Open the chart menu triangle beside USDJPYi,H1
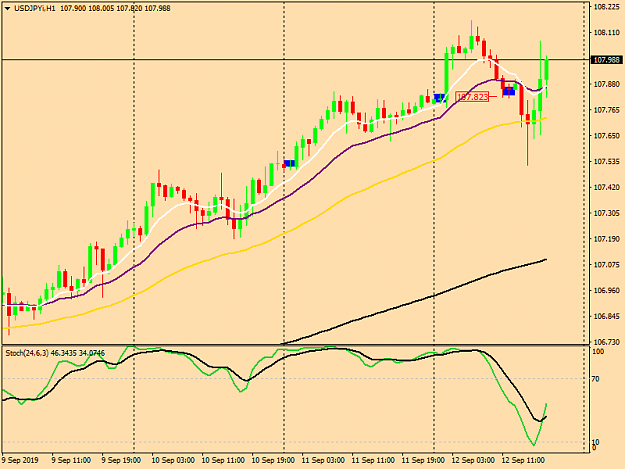 point(8,9)
